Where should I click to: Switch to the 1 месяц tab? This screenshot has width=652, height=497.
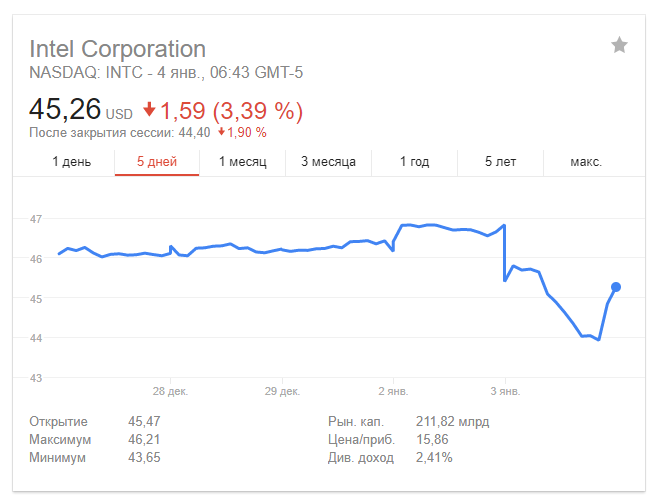coord(243,162)
